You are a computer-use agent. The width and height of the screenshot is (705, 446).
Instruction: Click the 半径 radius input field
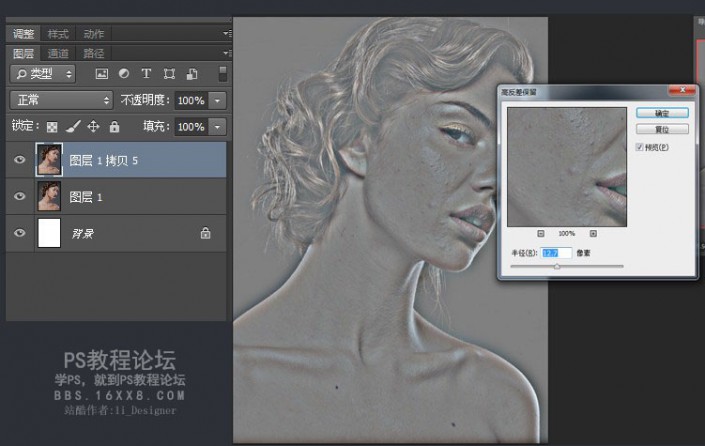coord(557,253)
